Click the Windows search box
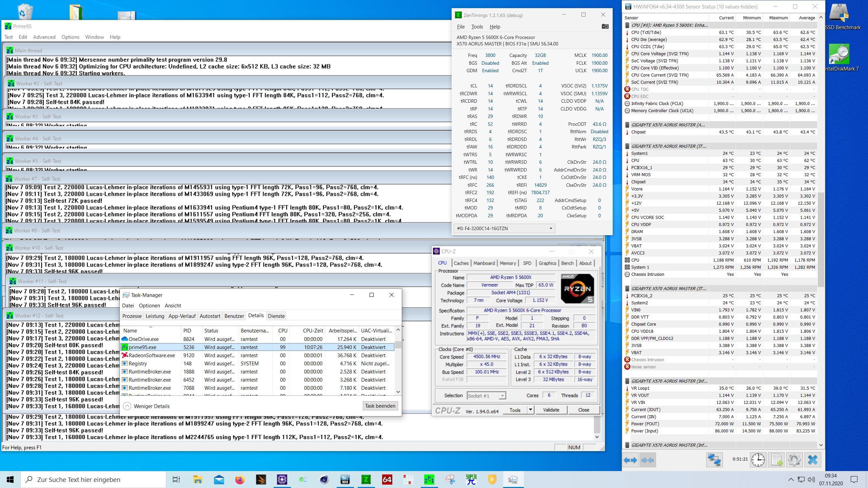The height and width of the screenshot is (488, 868). click(x=94, y=479)
